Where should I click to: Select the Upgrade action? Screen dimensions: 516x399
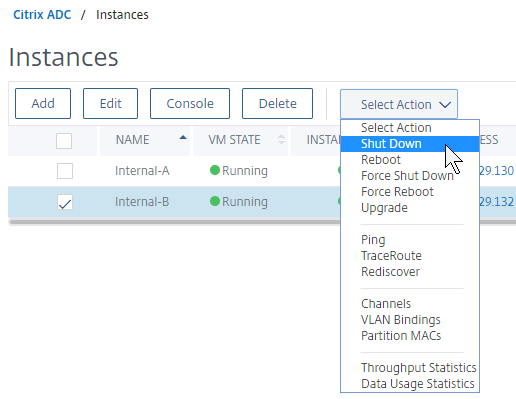click(384, 208)
